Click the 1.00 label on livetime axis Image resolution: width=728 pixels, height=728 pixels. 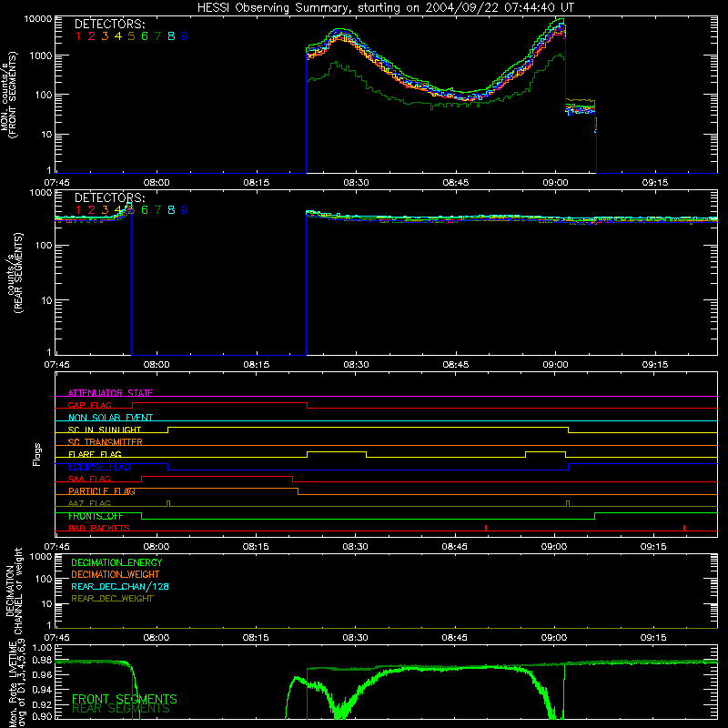[42, 648]
